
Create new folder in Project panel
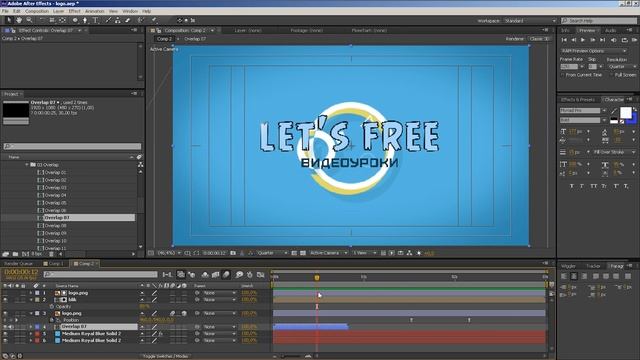pos(15,254)
